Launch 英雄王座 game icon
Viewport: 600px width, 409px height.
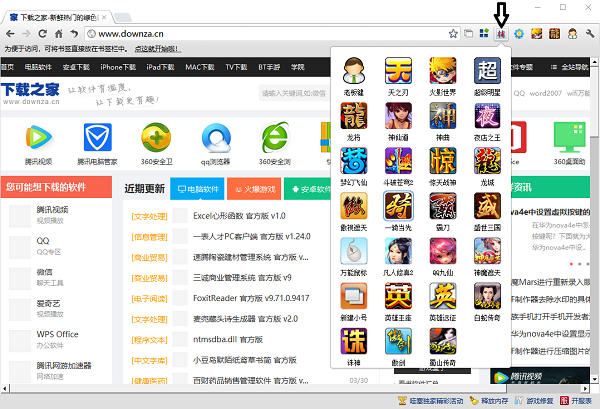(398, 297)
